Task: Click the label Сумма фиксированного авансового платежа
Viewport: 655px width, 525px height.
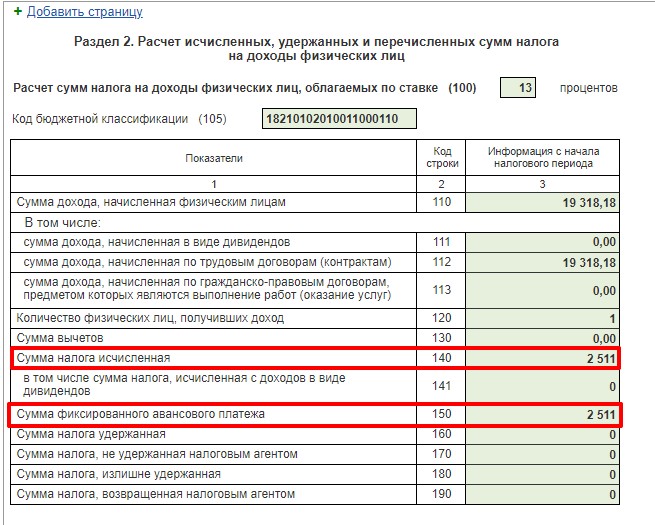Action: tap(140, 414)
